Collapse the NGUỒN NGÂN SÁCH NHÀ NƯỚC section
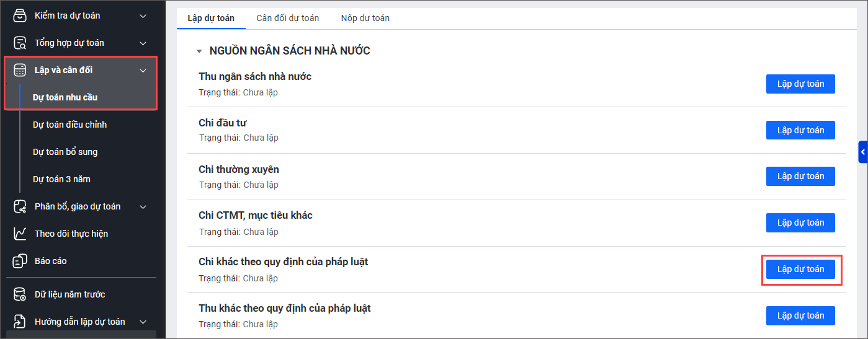Image resolution: width=868 pixels, height=339 pixels. [x=199, y=51]
